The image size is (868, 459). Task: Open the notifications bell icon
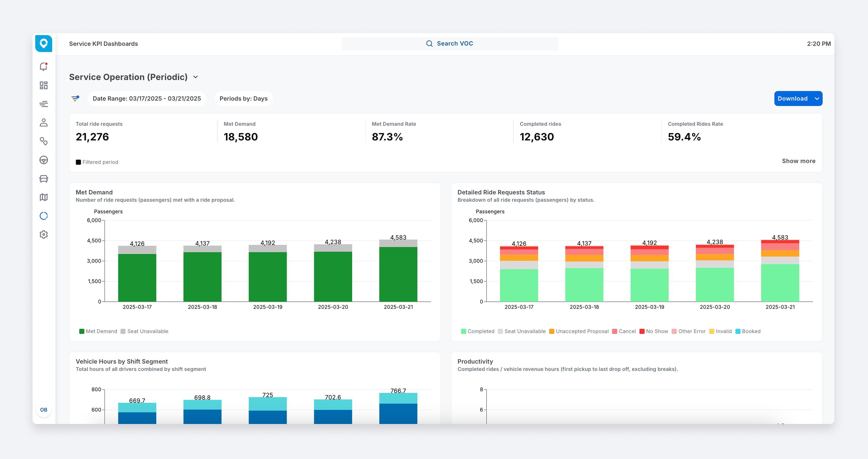tap(43, 67)
